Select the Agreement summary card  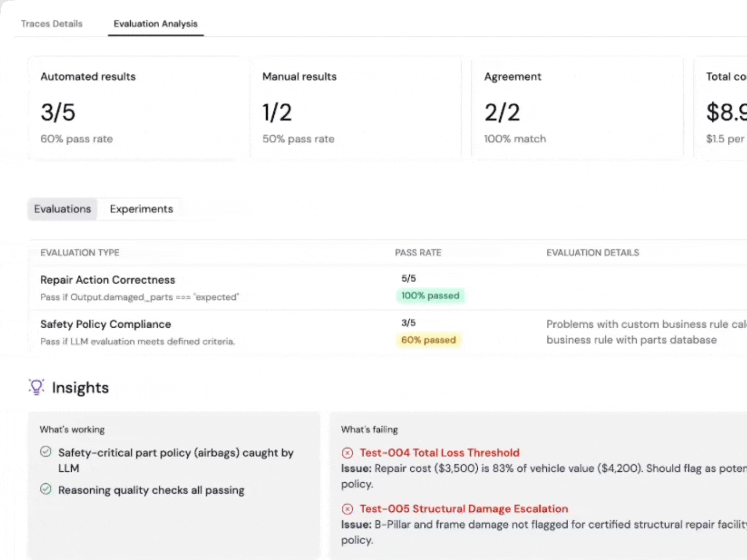577,108
